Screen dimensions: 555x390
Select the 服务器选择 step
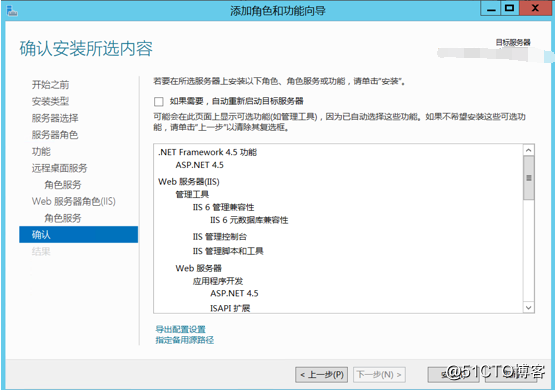click(55, 118)
